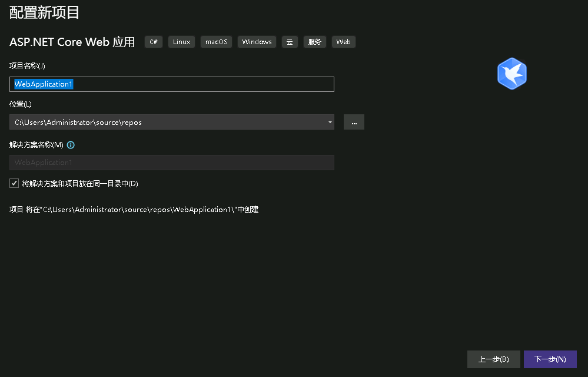The height and width of the screenshot is (377, 588).
Task: Click the C# tag
Action: click(x=154, y=42)
